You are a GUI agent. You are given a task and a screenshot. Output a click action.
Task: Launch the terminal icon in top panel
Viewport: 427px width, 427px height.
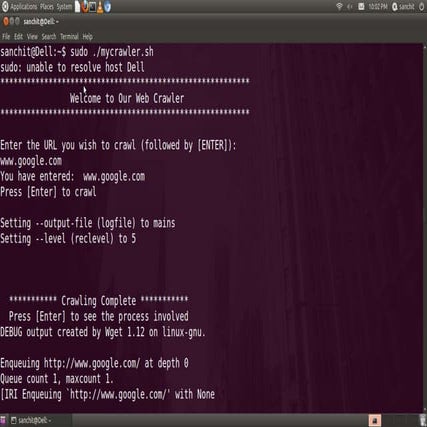pyautogui.click(x=93, y=6)
